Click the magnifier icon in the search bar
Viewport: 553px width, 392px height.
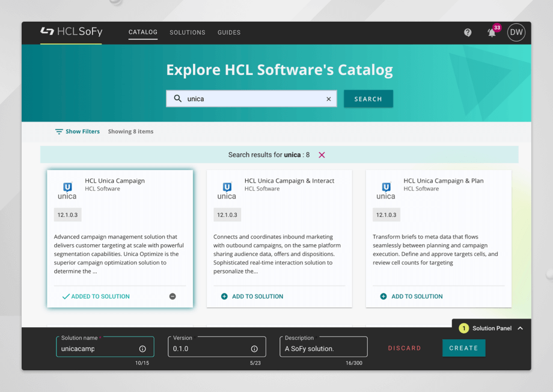pyautogui.click(x=177, y=99)
